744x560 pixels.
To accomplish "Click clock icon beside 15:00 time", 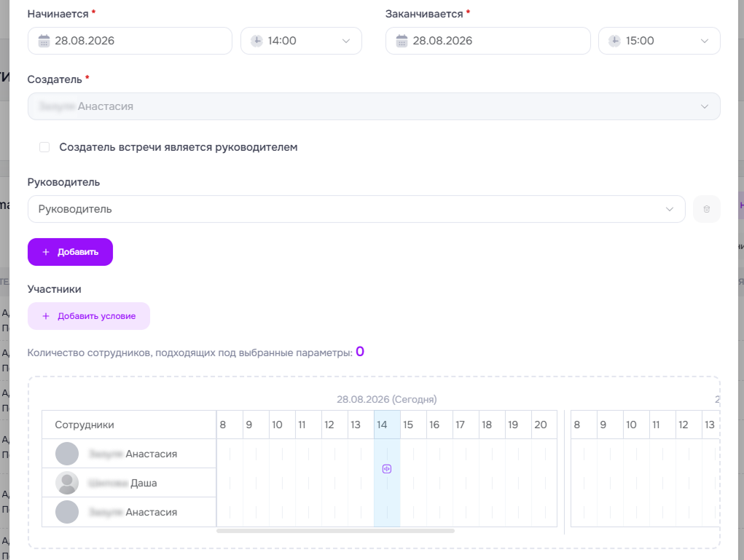I will (614, 41).
